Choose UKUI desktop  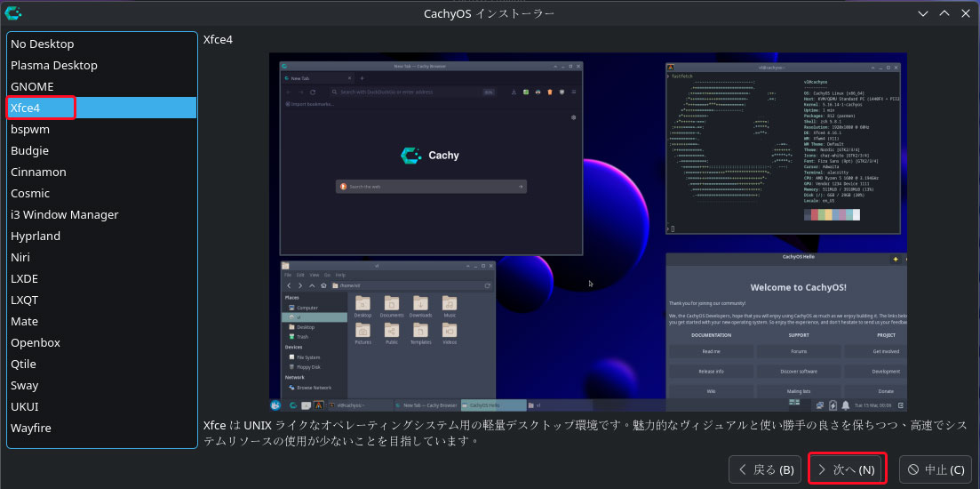[x=102, y=406]
